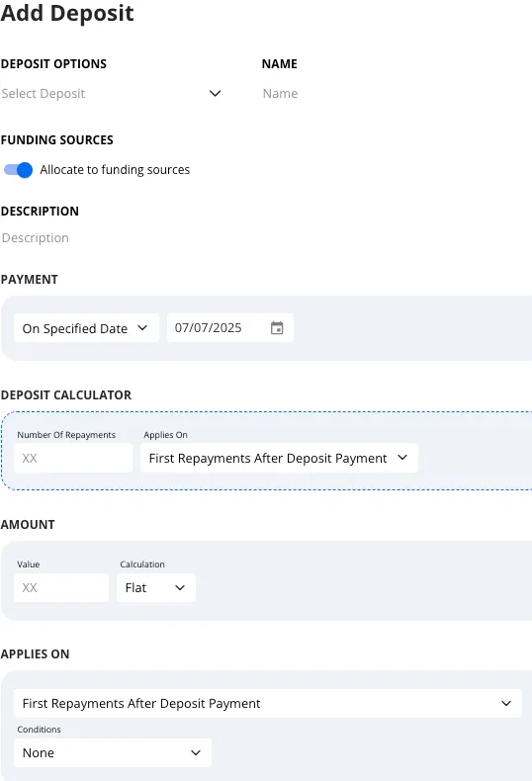This screenshot has height=781, width=532.
Task: Open the calendar date picker icon
Action: [x=277, y=328]
